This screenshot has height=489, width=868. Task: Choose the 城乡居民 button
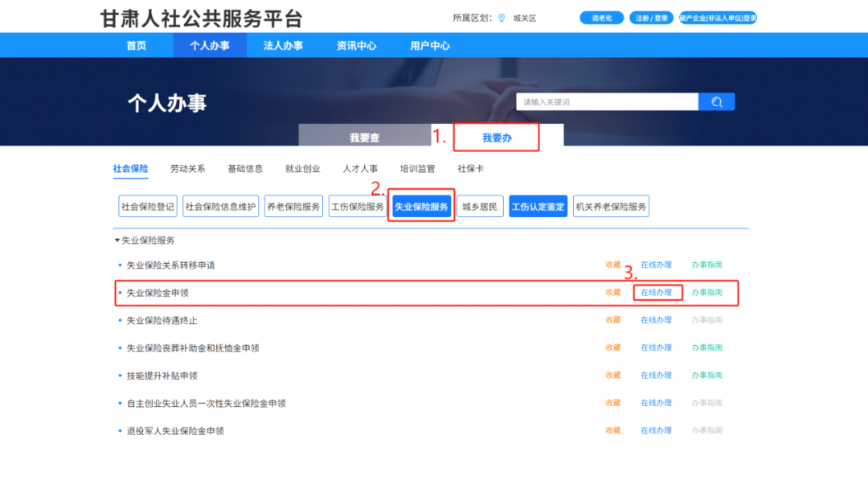(x=480, y=207)
